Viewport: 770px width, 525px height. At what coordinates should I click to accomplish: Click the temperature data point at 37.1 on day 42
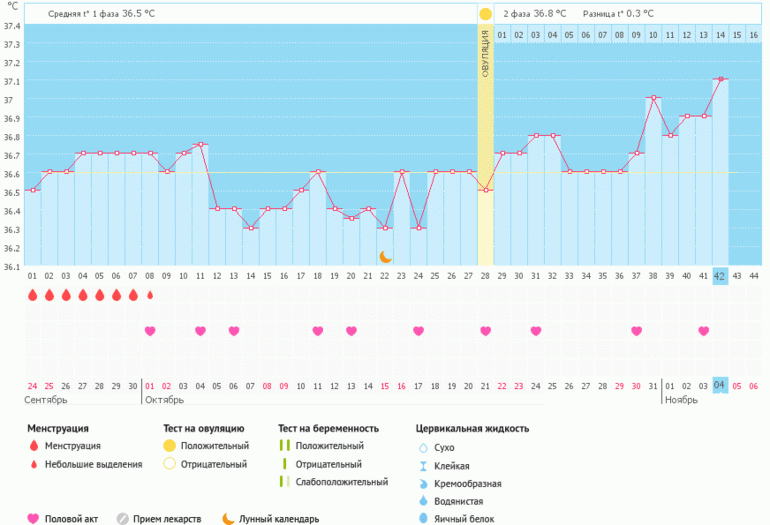(720, 79)
